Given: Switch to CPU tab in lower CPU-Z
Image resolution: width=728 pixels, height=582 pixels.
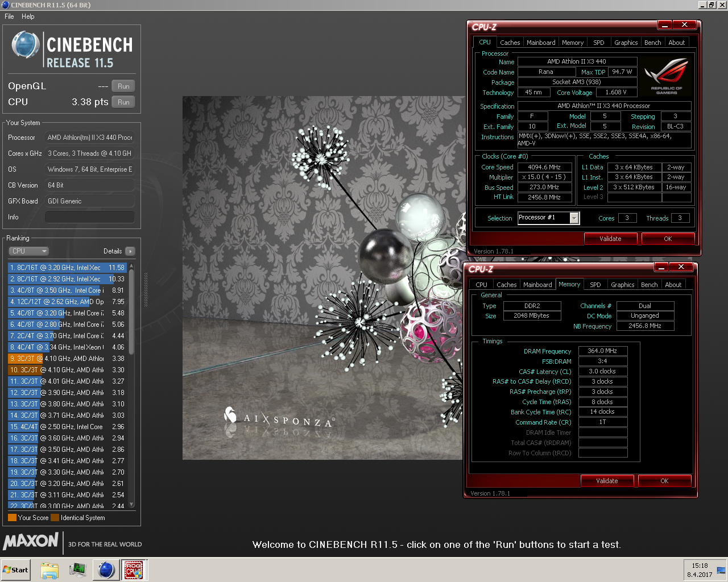Looking at the screenshot, I should [x=481, y=285].
